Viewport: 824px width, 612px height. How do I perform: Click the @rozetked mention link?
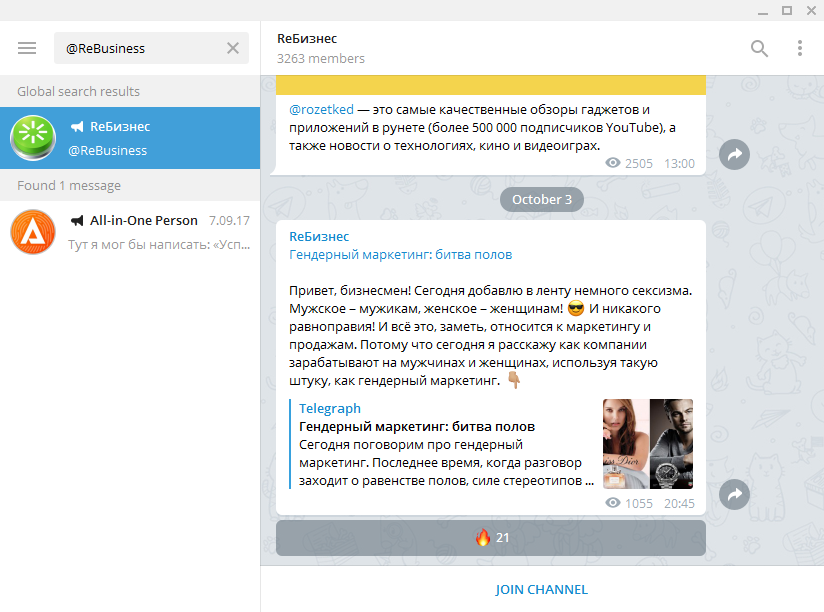[x=321, y=109]
